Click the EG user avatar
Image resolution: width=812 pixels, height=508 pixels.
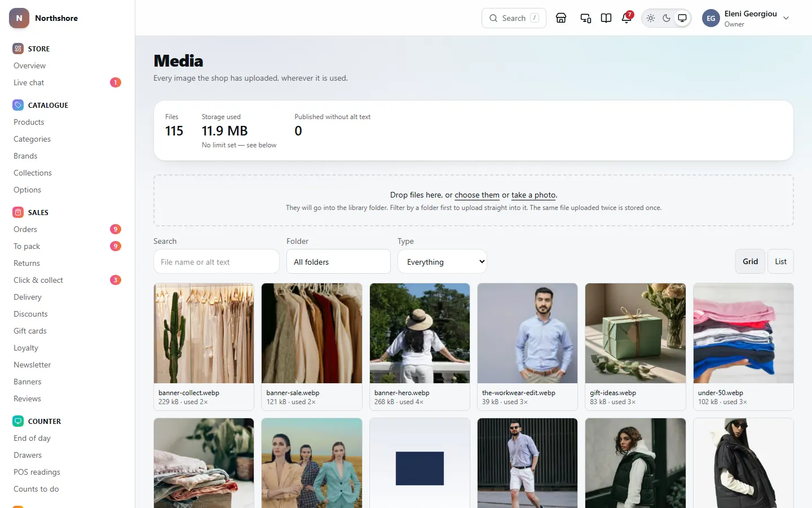point(711,18)
